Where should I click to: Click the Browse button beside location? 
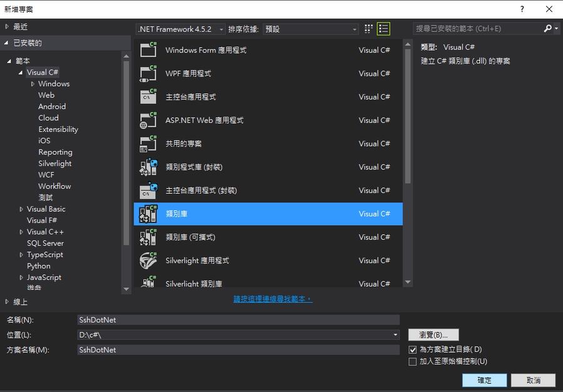[434, 334]
